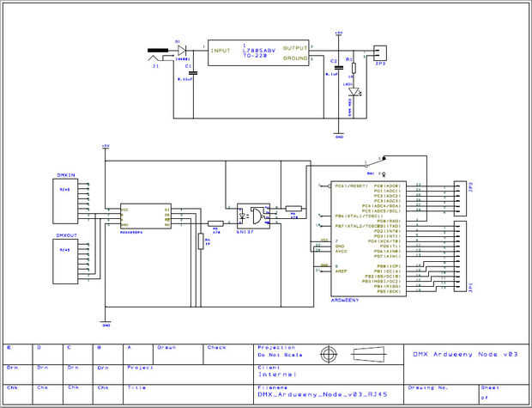This screenshot has width=532, height=408.
Task: Select the JP1 header connector
Action: [x=460, y=257]
